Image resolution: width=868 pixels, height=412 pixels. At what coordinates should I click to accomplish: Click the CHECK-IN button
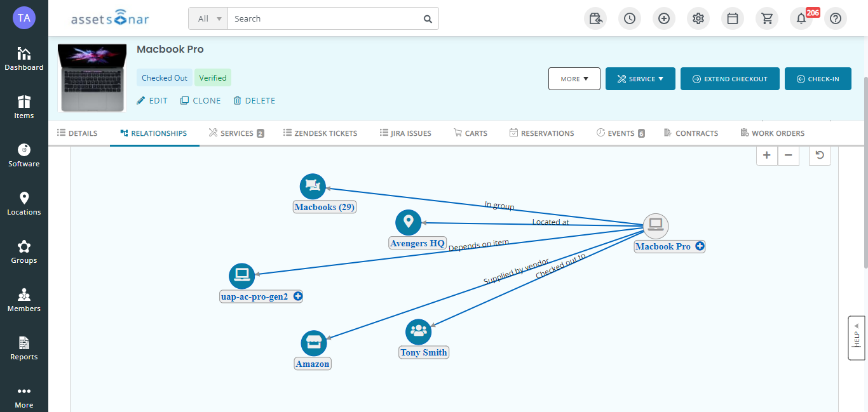click(x=818, y=79)
